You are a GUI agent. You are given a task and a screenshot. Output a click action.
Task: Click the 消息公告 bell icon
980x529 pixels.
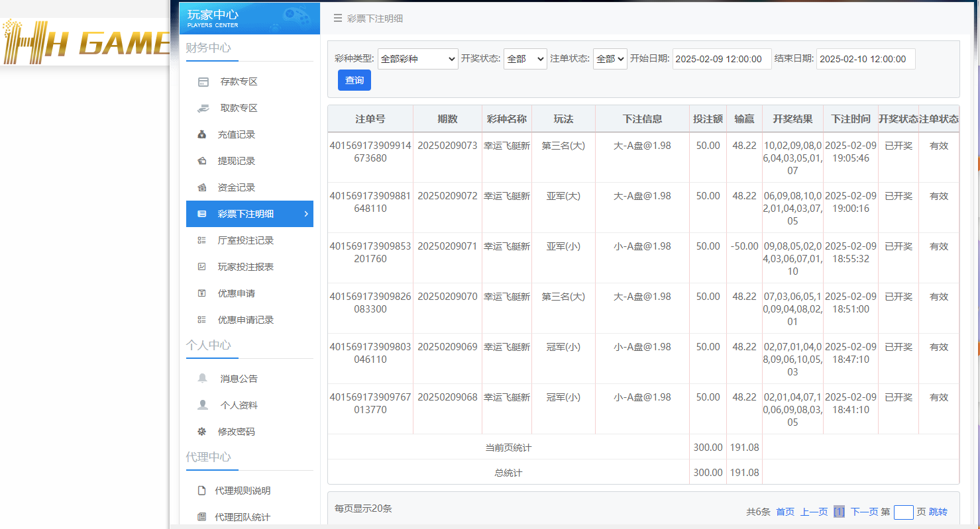[203, 378]
